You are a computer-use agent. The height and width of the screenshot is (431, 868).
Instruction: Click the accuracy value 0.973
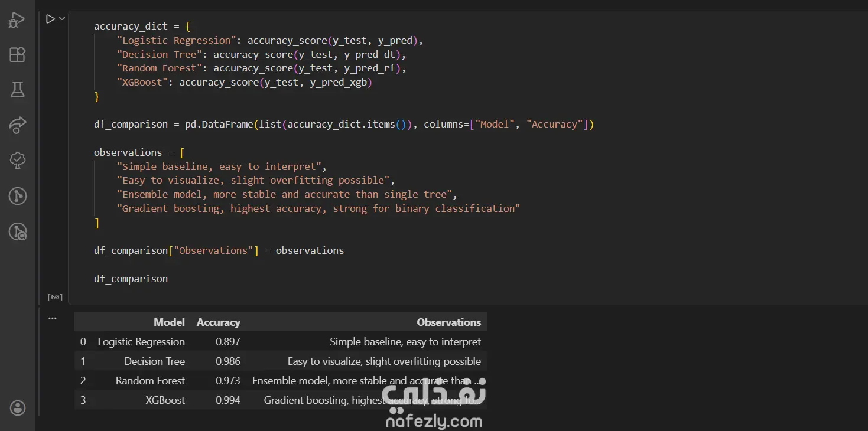tap(228, 380)
